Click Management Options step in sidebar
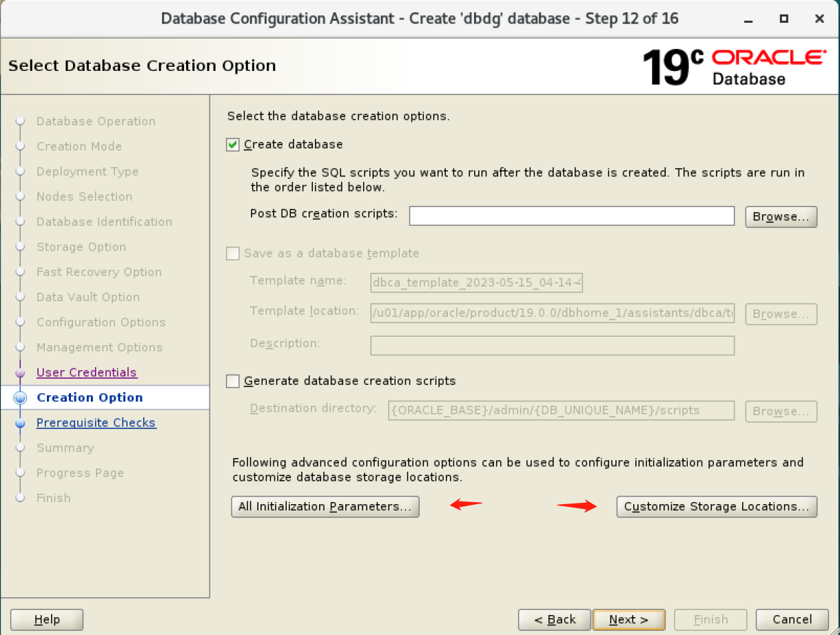Screen dimensions: 840x635 coord(99,348)
